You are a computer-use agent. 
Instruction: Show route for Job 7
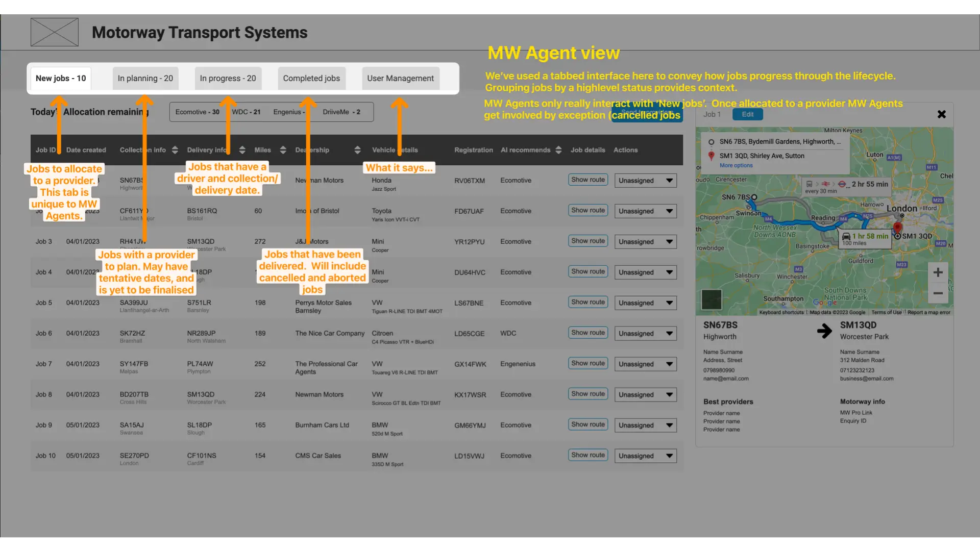588,363
